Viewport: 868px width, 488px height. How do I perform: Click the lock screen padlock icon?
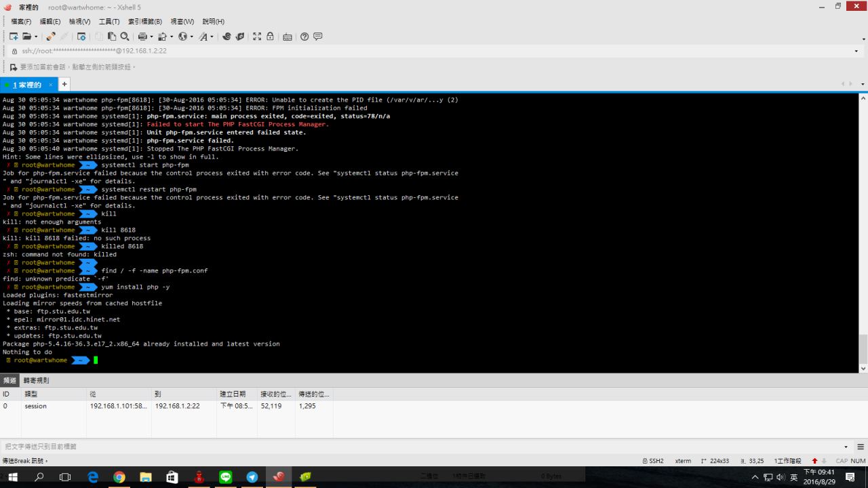pyautogui.click(x=270, y=37)
